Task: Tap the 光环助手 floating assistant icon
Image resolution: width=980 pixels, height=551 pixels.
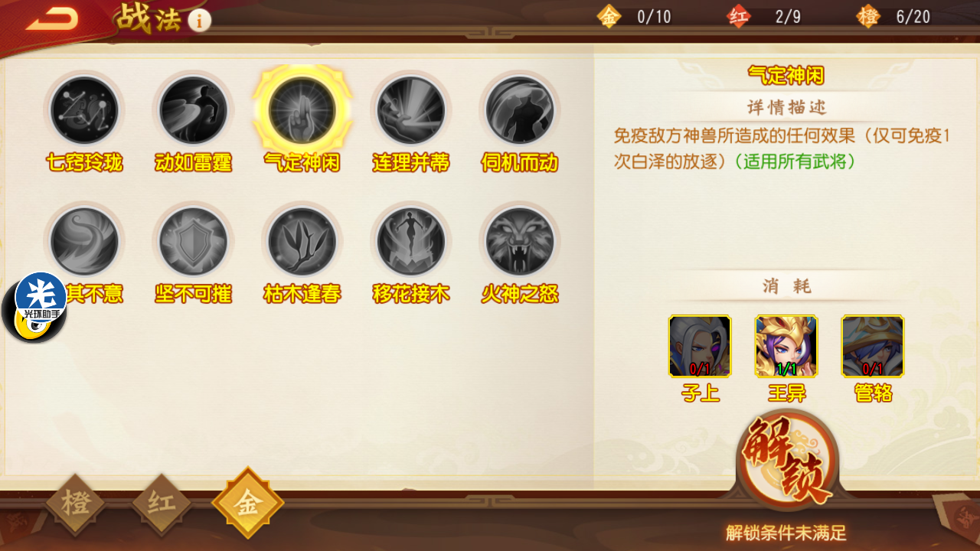Action: [x=35, y=307]
